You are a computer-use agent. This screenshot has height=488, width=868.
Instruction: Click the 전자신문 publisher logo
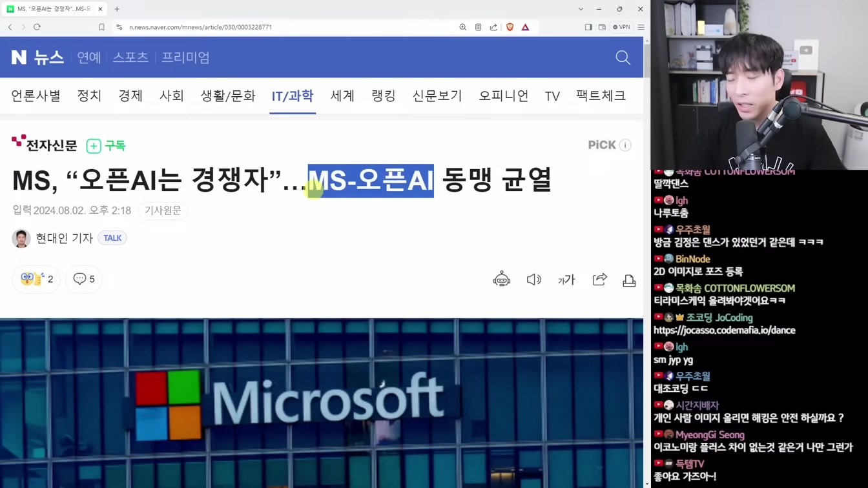[x=44, y=144]
